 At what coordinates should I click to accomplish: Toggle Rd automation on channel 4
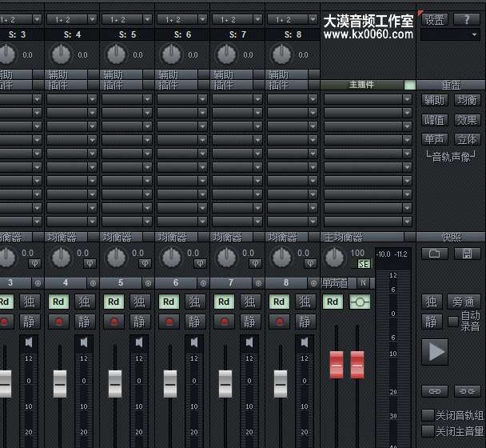59,302
